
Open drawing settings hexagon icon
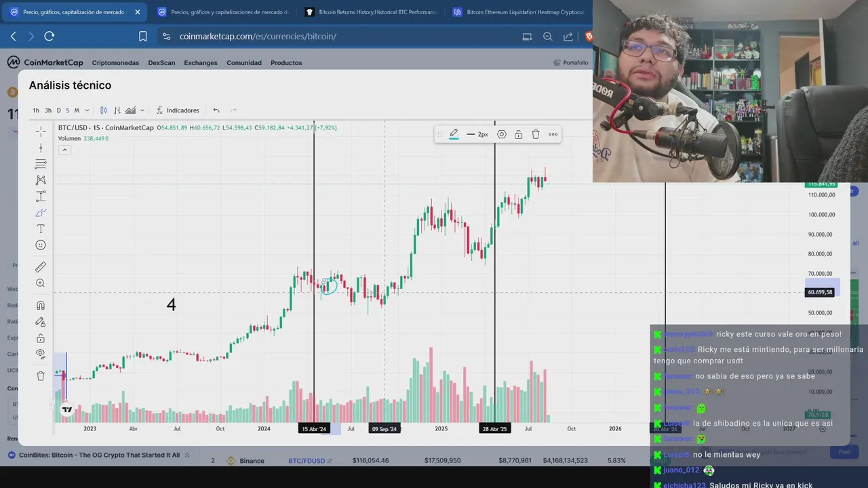coord(502,134)
